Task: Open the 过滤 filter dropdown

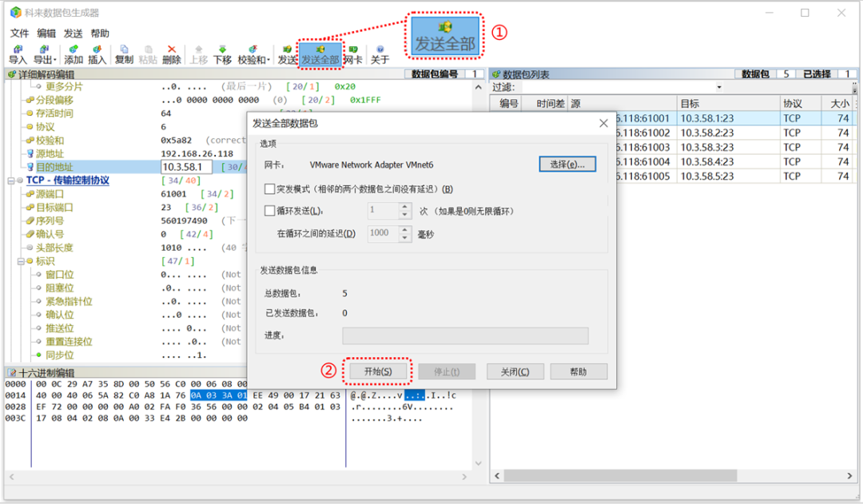Action: (719, 87)
